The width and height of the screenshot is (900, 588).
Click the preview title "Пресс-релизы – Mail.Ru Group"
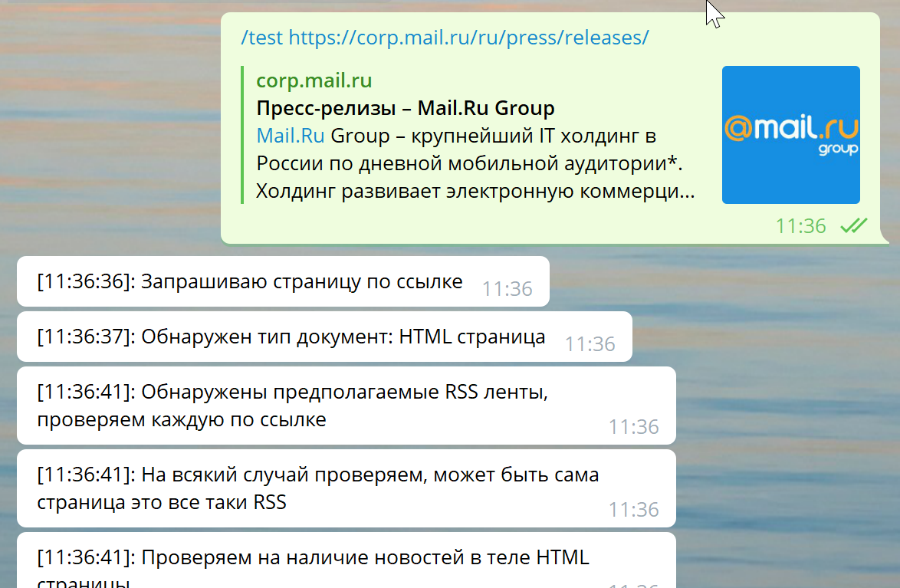(406, 108)
